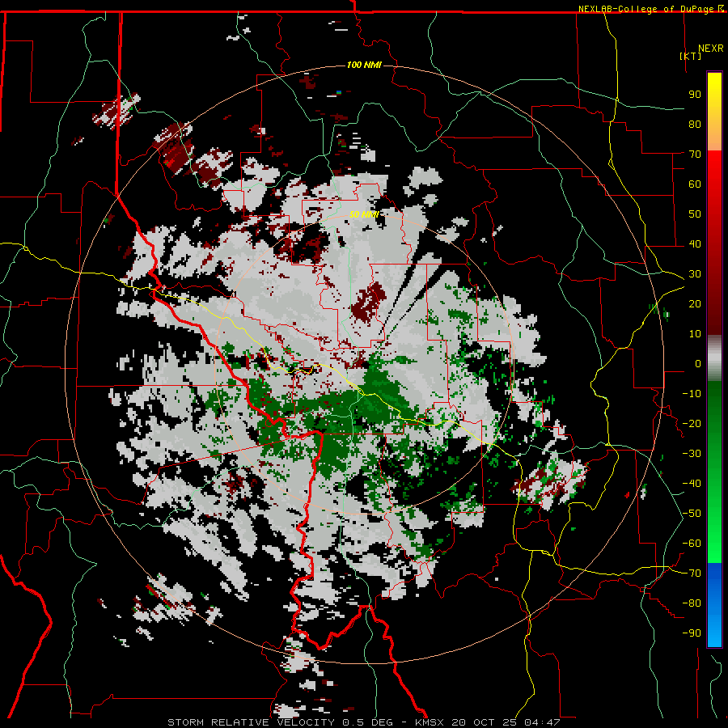
Task: Click the positive 60 value on velocity scale
Action: click(695, 184)
